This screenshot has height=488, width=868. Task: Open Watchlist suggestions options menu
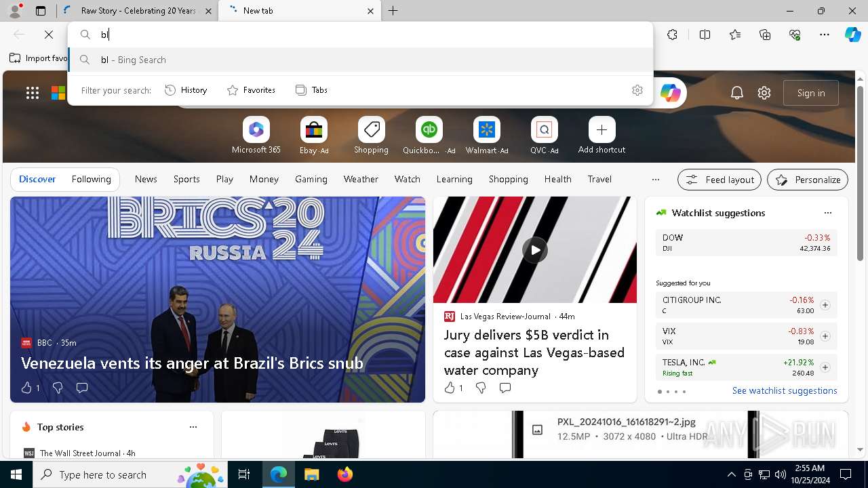[827, 213]
